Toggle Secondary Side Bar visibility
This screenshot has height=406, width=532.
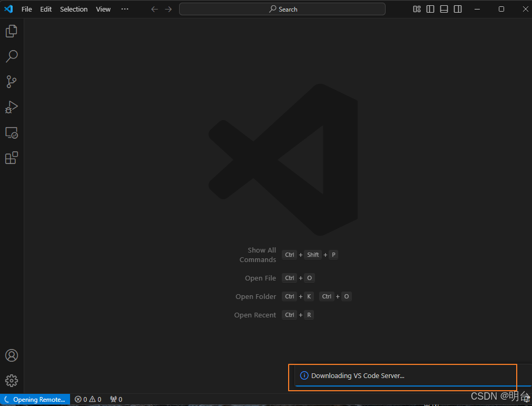pyautogui.click(x=458, y=9)
